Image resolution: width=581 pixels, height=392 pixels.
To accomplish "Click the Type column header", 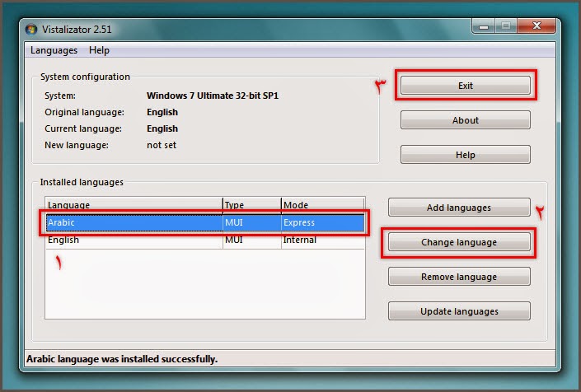I will coord(252,205).
